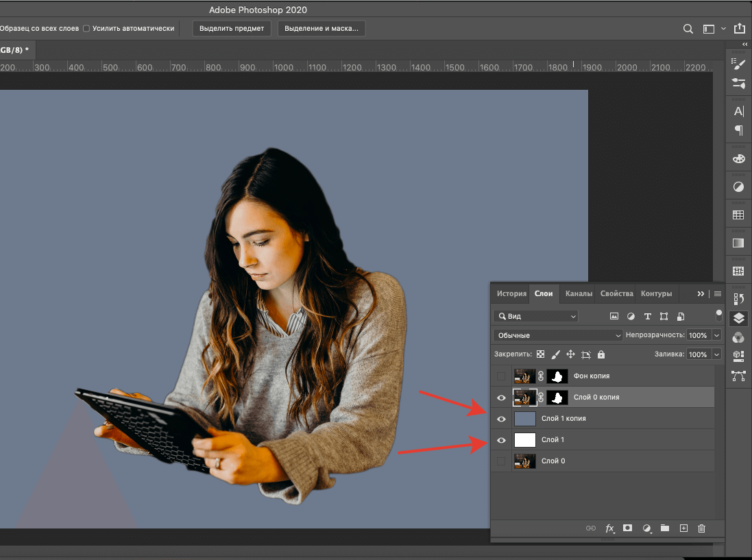Filter layers by type layers icon
Screen dimensions: 752x560
[x=647, y=316]
